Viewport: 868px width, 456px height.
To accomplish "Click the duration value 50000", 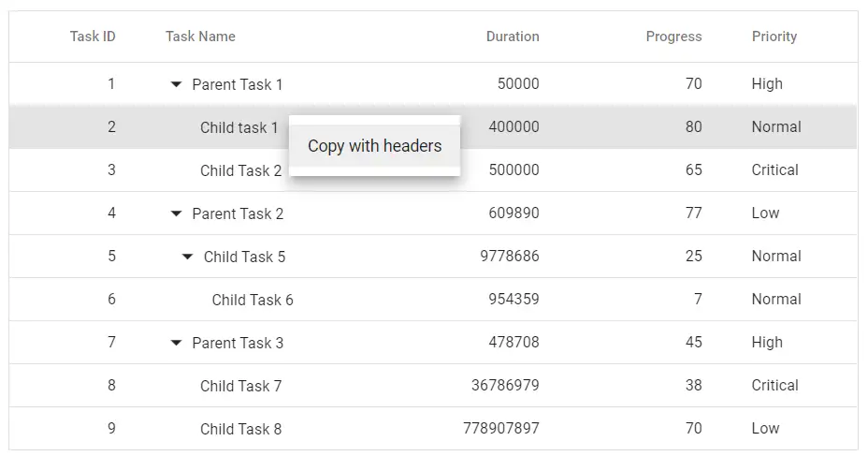I will point(518,84).
